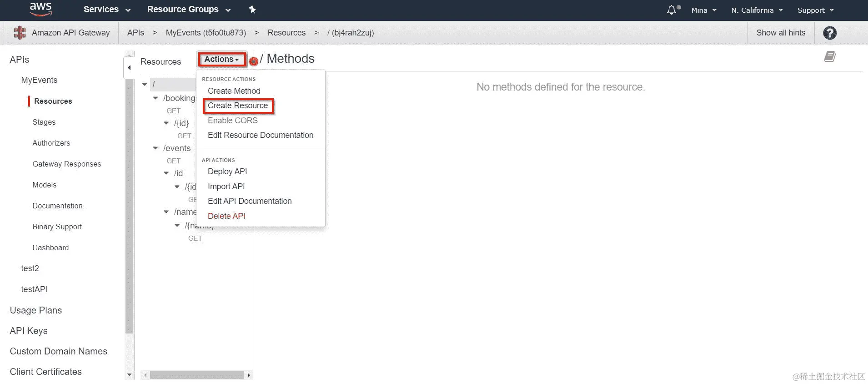
Task: Open the Support dropdown
Action: (815, 10)
